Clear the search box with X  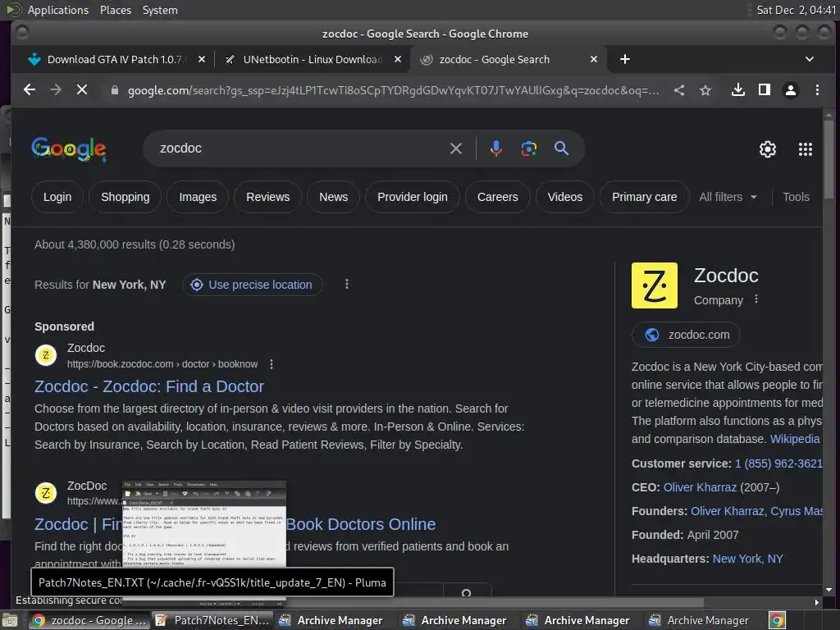pyautogui.click(x=456, y=148)
